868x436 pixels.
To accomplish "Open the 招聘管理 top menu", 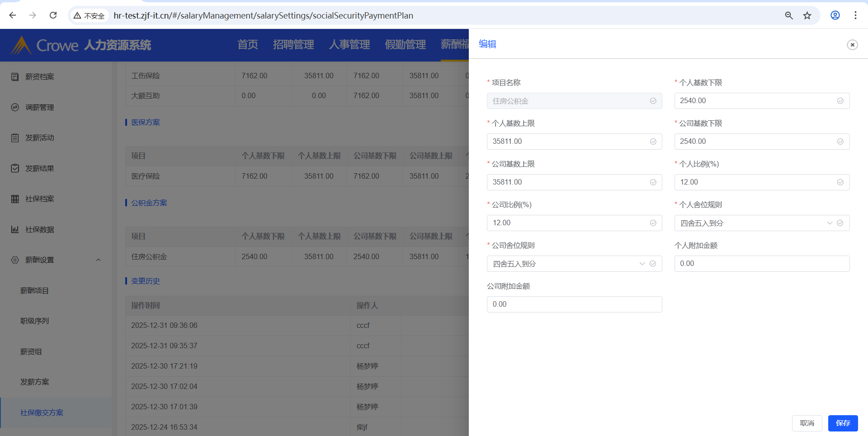I will tap(293, 45).
